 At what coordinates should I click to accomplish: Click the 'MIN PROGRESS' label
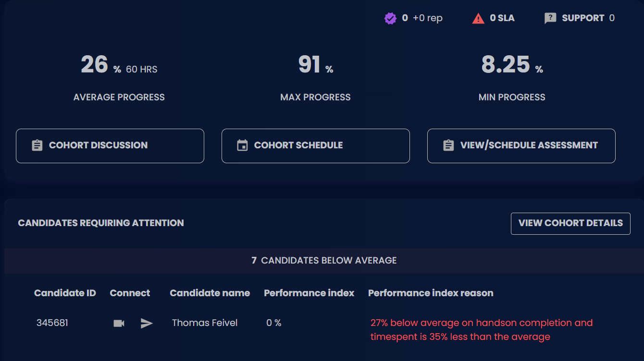pos(512,97)
